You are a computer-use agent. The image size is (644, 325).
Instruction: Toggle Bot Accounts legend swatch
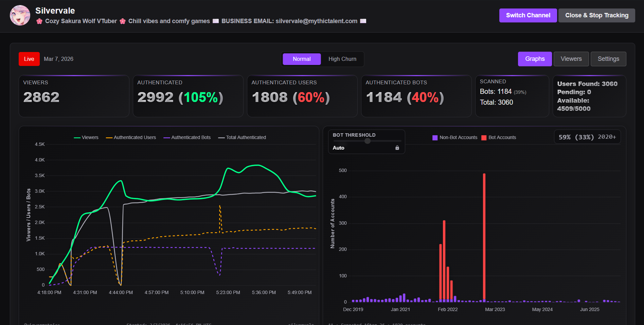(484, 138)
